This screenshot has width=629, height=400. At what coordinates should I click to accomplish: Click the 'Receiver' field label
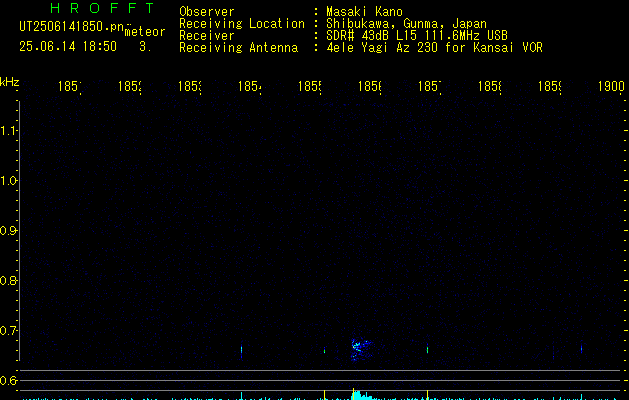click(x=207, y=36)
